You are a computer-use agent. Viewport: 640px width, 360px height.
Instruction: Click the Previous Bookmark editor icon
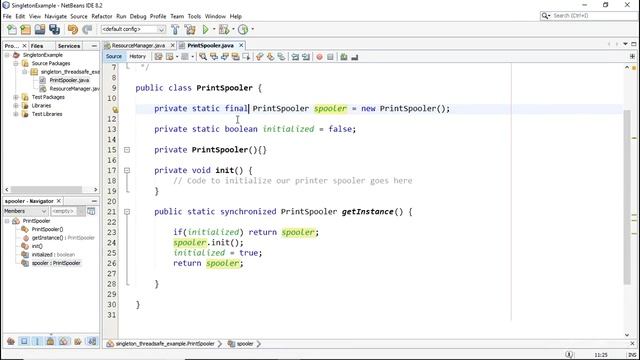click(260, 57)
